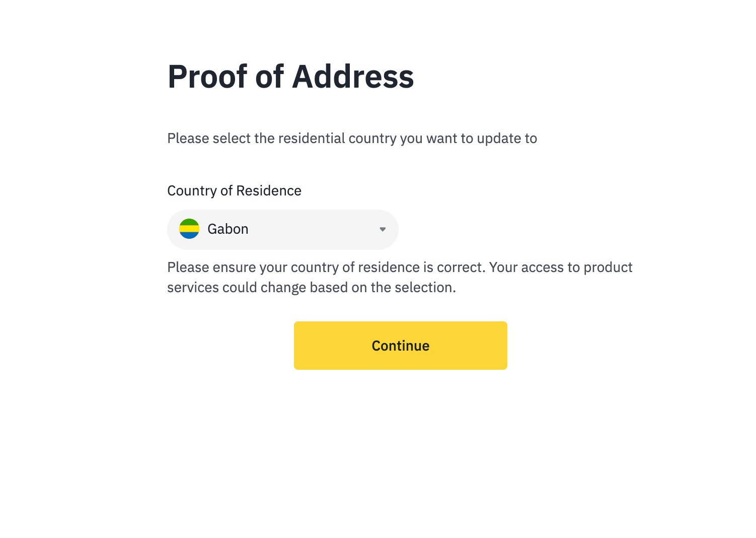The width and height of the screenshot is (756, 538).
Task: Click the Country of Residence label
Action: tap(234, 191)
